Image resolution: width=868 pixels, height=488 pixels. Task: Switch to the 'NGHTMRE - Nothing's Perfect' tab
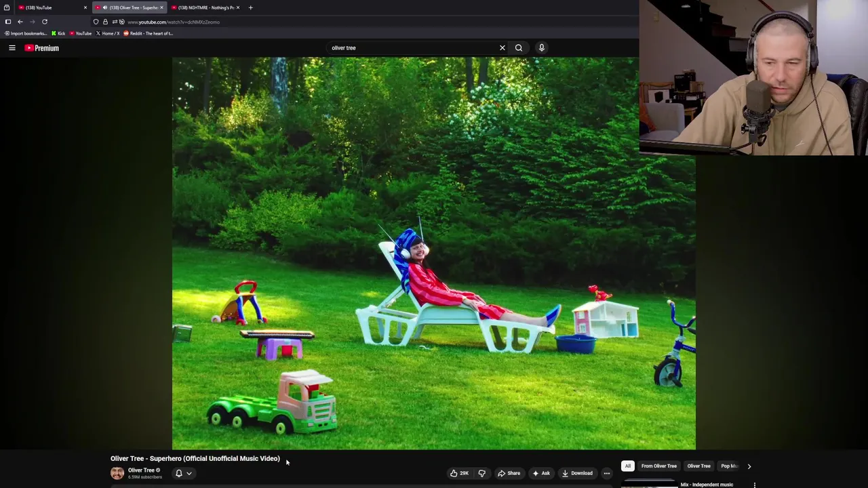pos(205,7)
